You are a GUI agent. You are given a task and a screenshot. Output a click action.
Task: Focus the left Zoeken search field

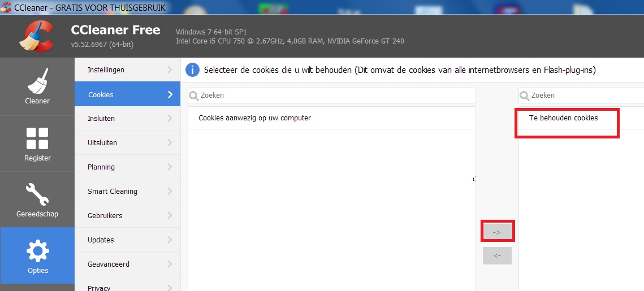click(332, 95)
